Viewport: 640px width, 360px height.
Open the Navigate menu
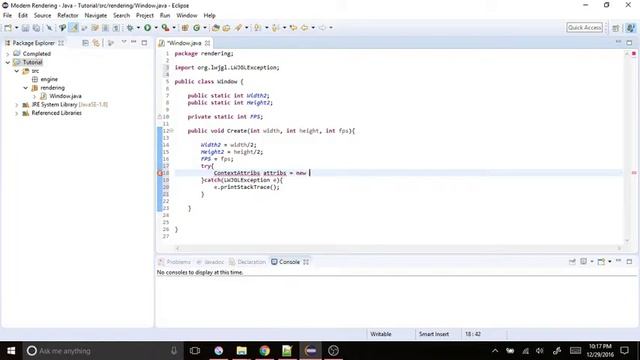(x=96, y=16)
